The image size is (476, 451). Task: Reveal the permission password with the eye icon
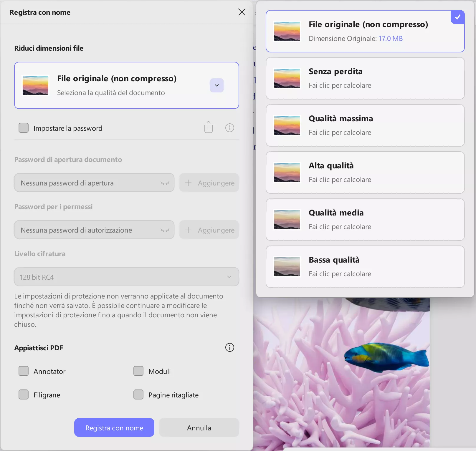[x=165, y=230]
